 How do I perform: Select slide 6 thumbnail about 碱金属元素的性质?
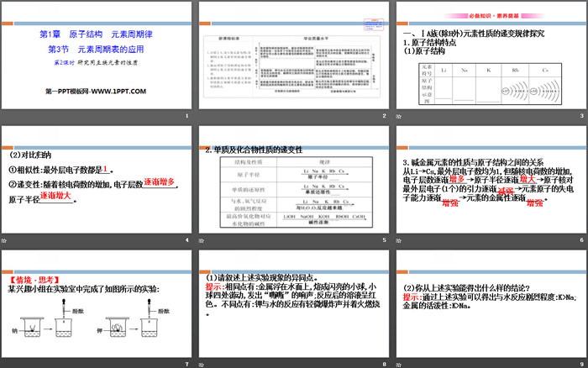(x=491, y=180)
